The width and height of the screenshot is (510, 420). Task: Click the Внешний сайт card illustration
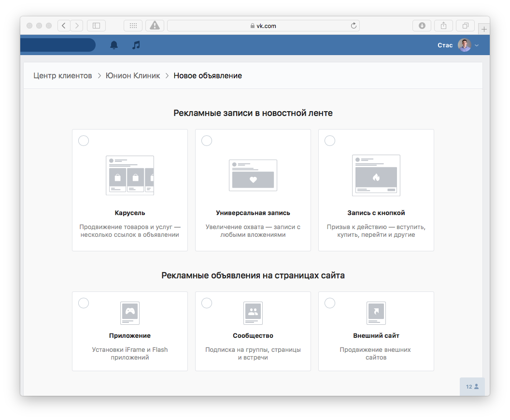[x=376, y=313]
